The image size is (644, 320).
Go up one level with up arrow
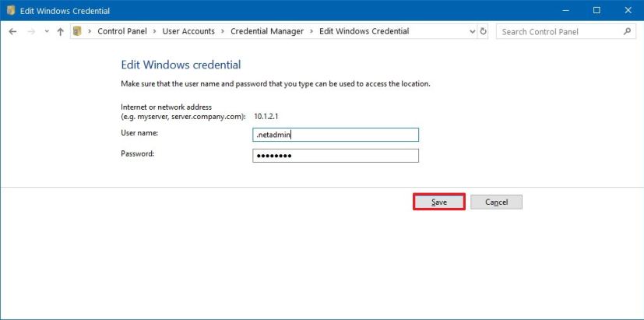click(61, 32)
